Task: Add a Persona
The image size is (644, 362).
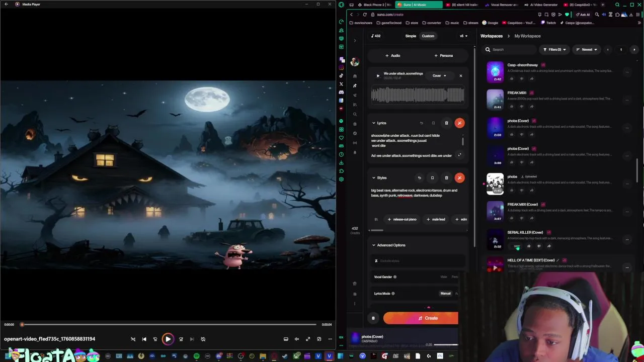Action: [x=443, y=55]
